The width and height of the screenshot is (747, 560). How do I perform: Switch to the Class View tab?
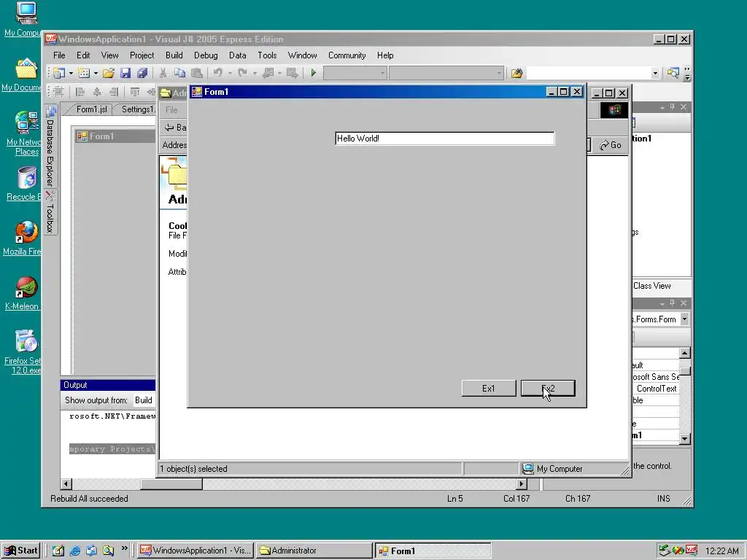[x=651, y=286]
